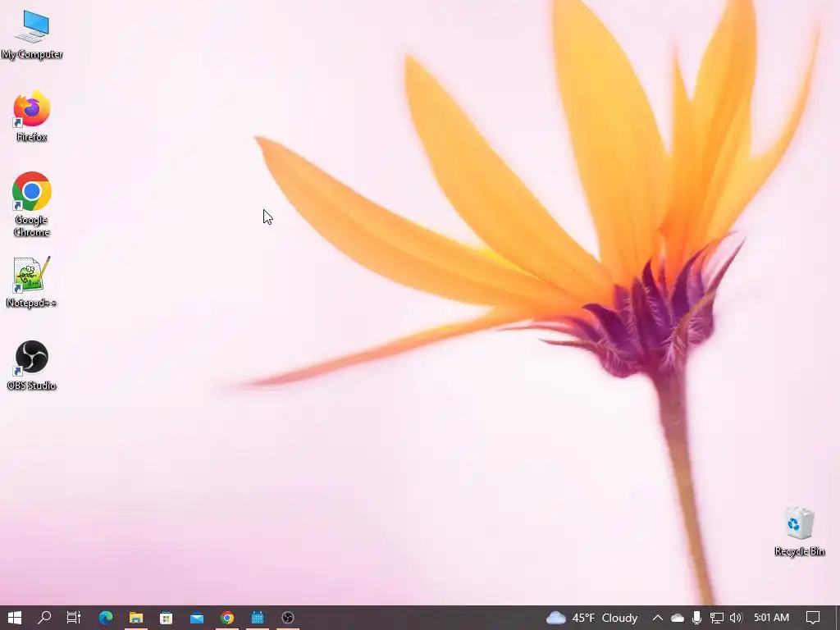The image size is (840, 630).
Task: Select the Recycle Bin desktop icon
Action: [799, 532]
